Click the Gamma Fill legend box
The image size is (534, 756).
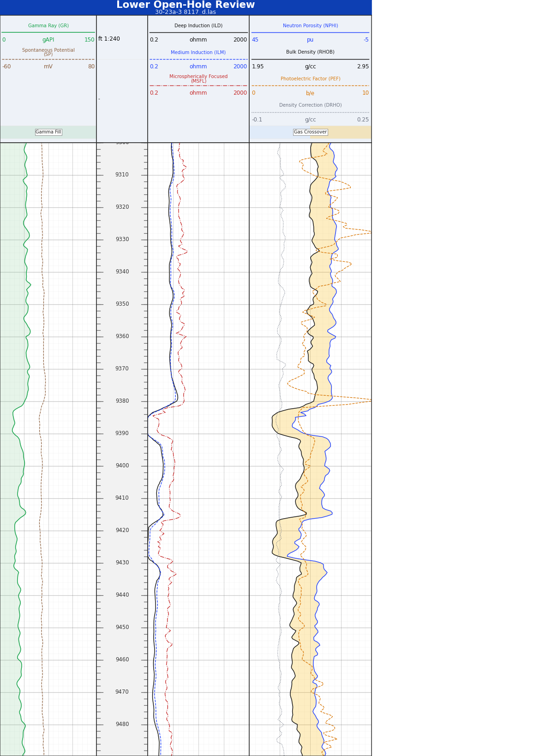pos(48,132)
